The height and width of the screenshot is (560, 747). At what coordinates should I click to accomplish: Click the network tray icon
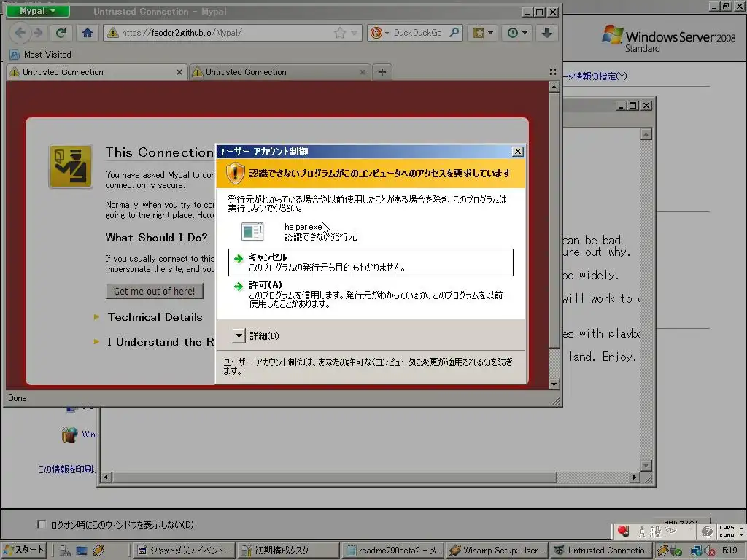point(697,551)
